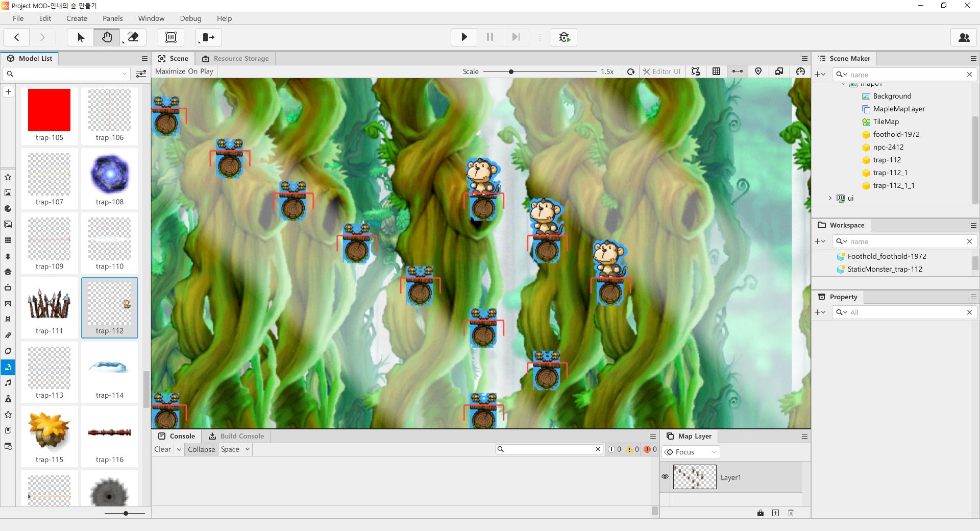Select the arrow selection tool

81,37
